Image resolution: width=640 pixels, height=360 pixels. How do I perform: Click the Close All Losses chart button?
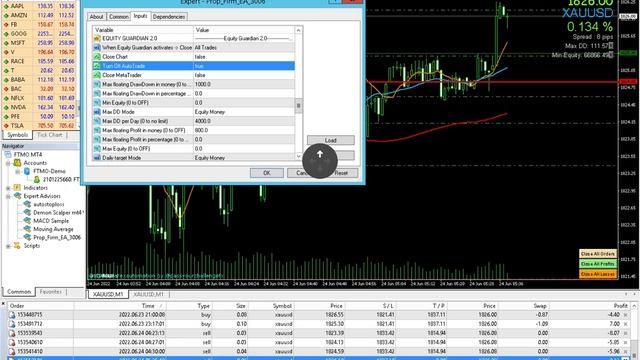[x=598, y=274]
